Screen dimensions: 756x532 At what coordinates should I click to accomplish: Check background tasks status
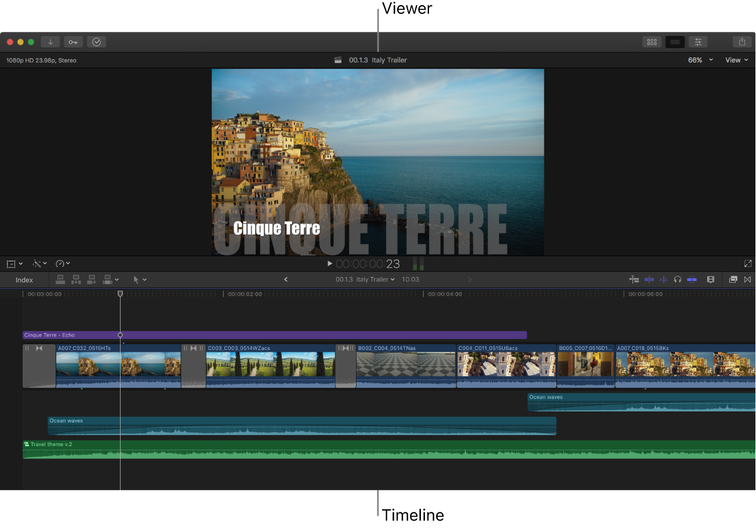(96, 42)
